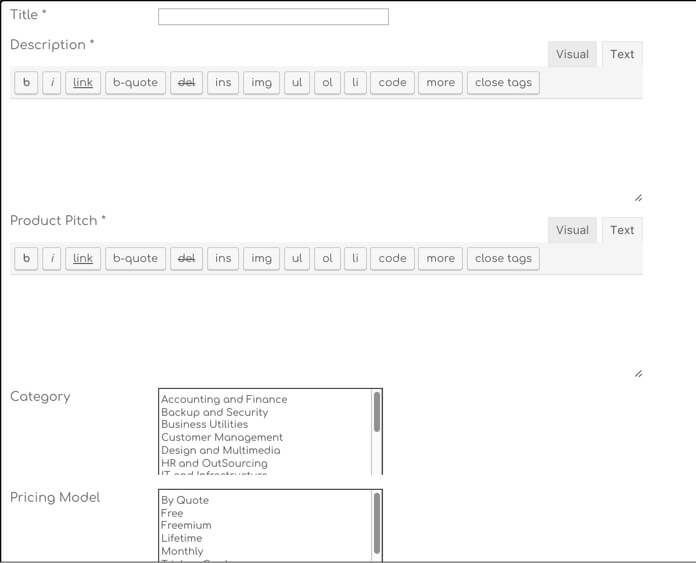Click b-quote button in Product Pitch toolbar
696x563 pixels.
(x=135, y=259)
